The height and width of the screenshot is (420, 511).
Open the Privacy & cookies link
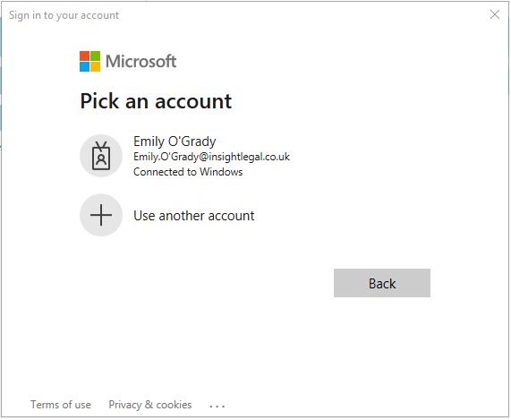tap(150, 405)
